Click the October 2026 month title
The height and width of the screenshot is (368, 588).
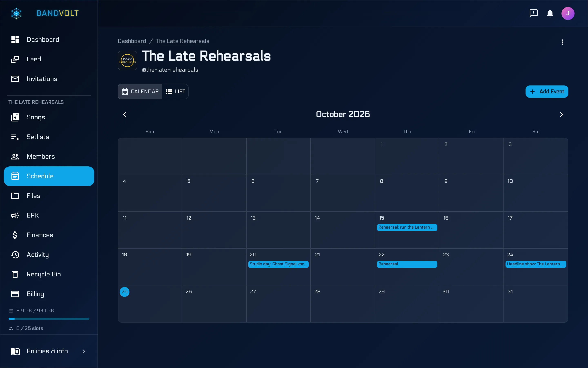(343, 114)
